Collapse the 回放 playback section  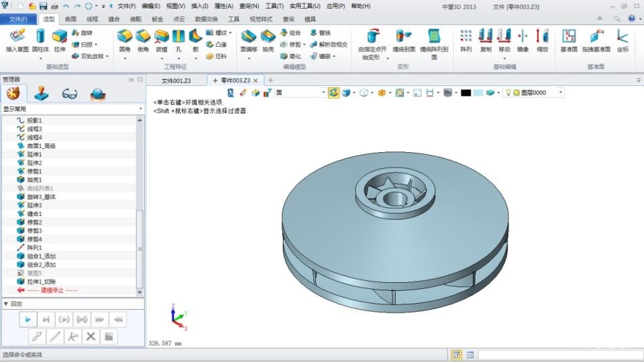click(6, 304)
